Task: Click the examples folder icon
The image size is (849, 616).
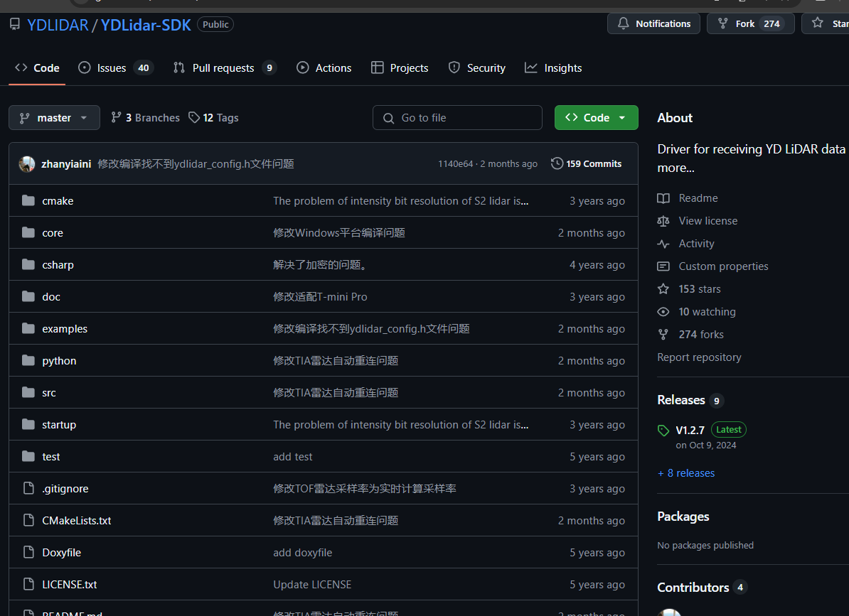Action: click(x=28, y=328)
